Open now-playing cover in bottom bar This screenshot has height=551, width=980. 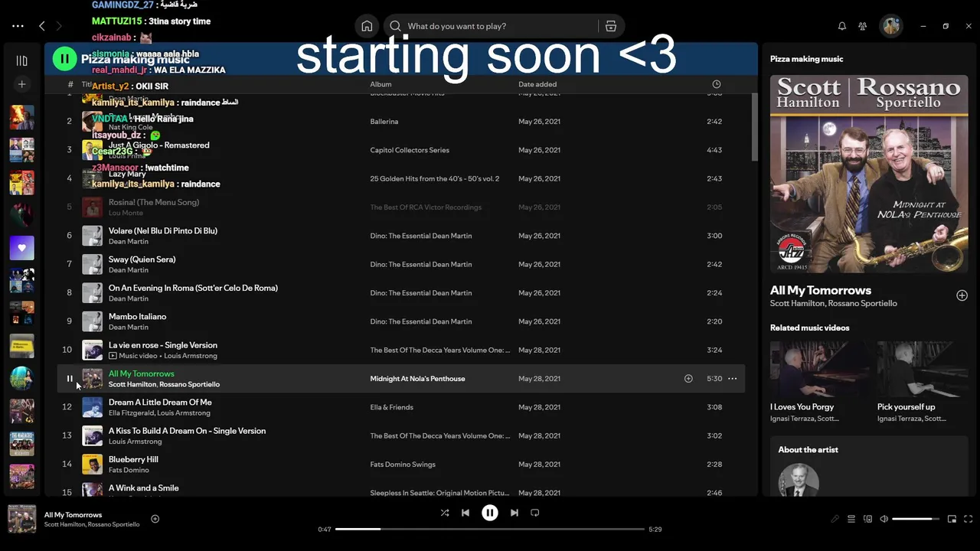click(x=21, y=519)
